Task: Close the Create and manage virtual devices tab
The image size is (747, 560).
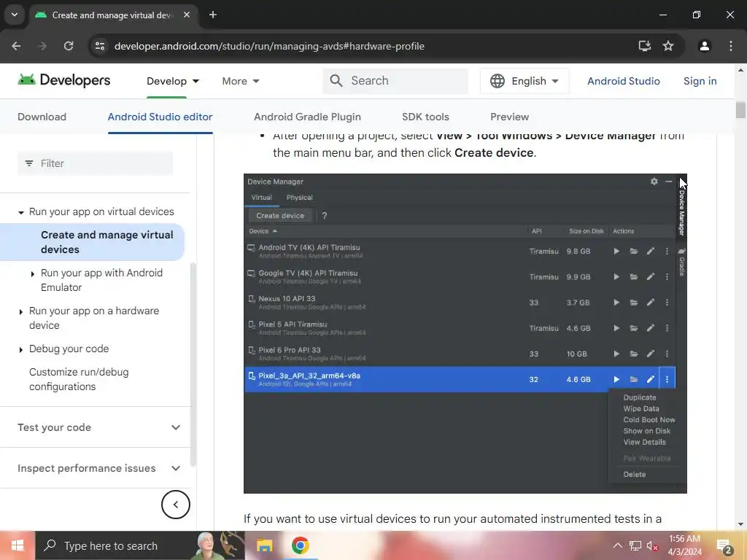Action: click(187, 15)
